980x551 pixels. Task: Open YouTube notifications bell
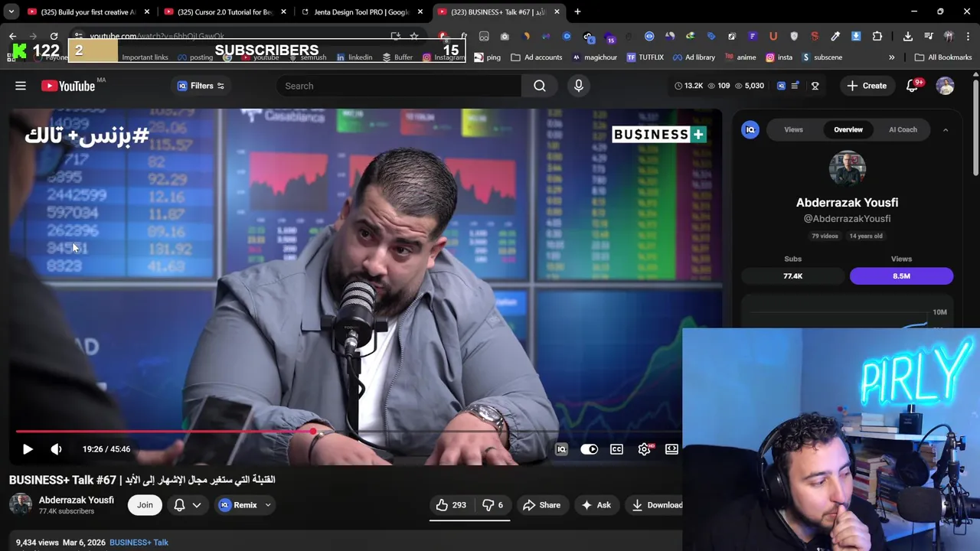[x=912, y=86]
